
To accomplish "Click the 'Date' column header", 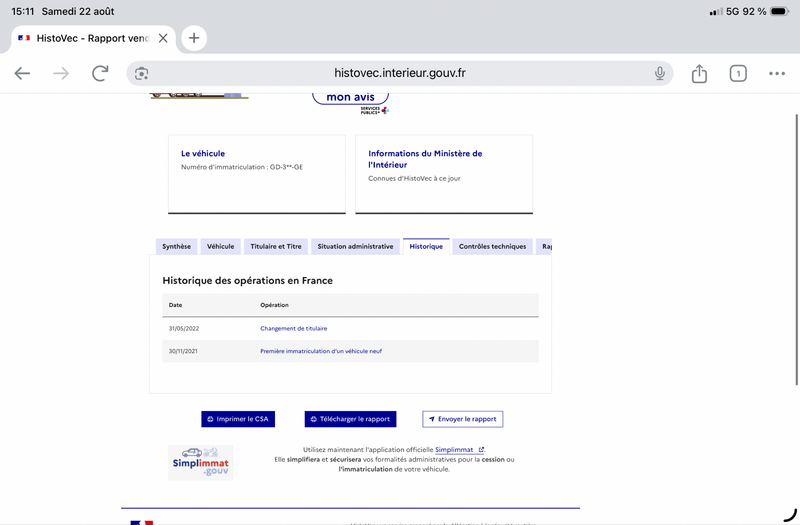I will 176,305.
